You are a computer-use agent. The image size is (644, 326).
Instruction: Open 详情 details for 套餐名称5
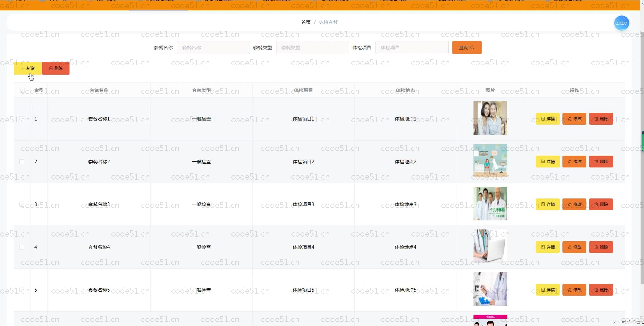click(548, 290)
